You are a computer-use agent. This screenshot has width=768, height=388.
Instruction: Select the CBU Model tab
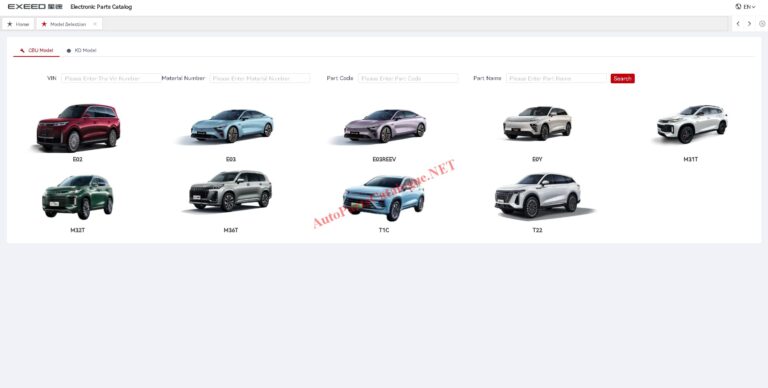pos(36,50)
